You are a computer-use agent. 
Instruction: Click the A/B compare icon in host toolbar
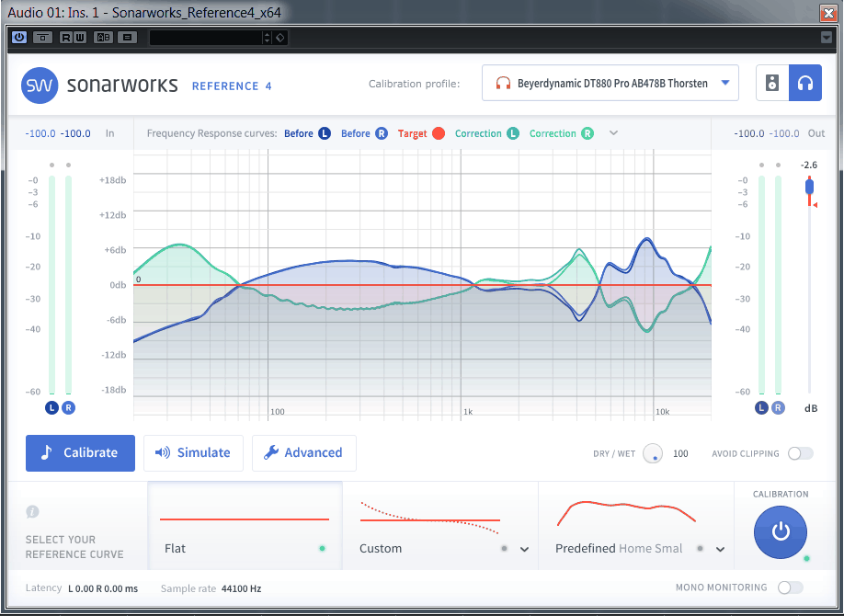click(104, 38)
